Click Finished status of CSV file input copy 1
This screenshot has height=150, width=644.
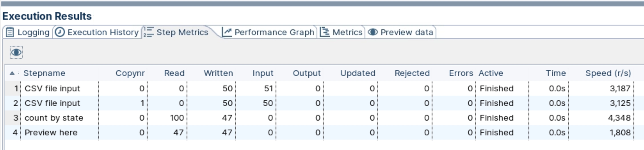(496, 103)
